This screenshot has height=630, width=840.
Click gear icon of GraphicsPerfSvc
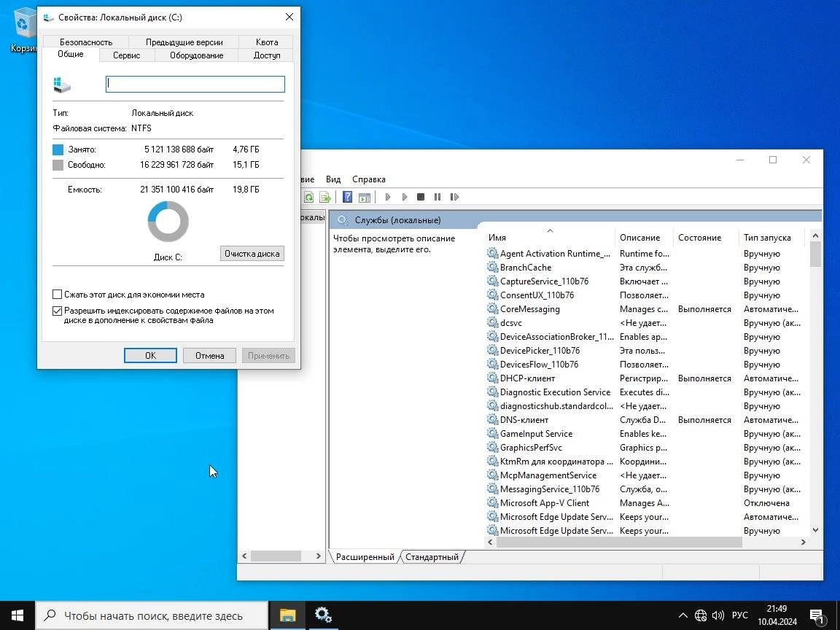point(492,448)
